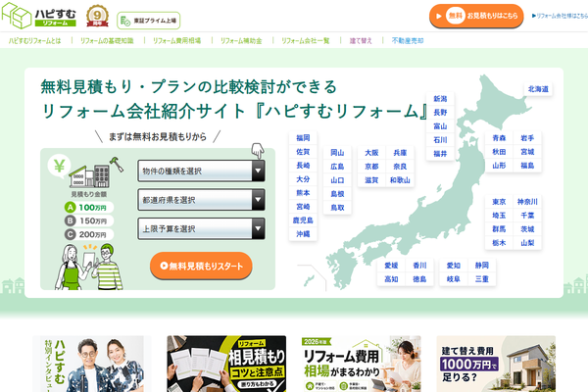
Task: Select 沖縄 prefecture link
Action: point(303,234)
